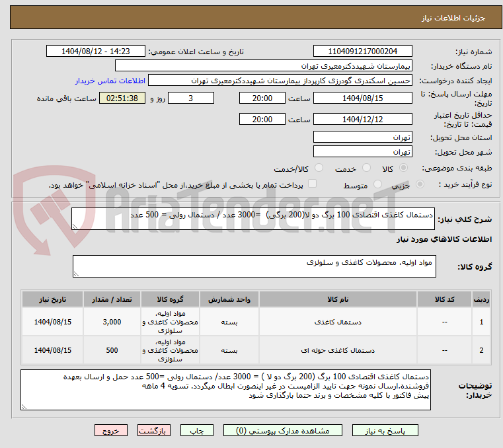Click the 'بازگشت' back button

coord(153,430)
